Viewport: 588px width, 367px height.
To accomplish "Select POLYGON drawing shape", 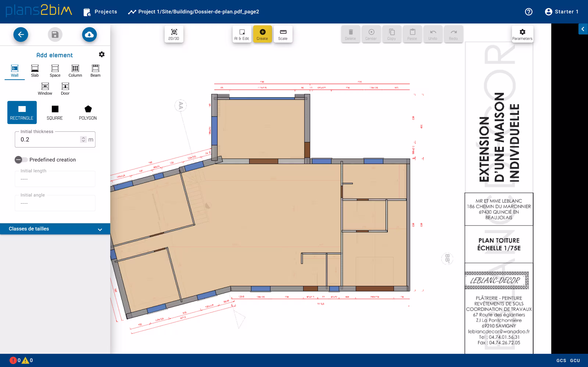I will [x=88, y=112].
